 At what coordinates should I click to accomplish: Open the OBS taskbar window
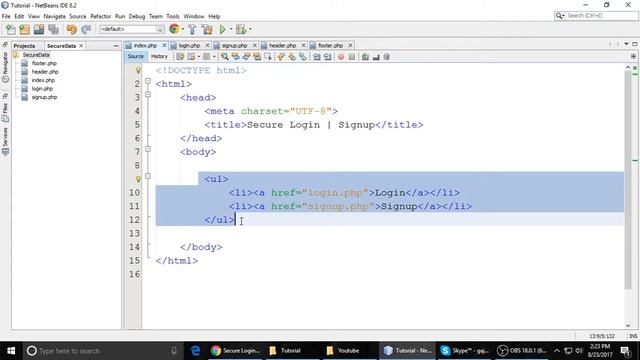pos(522,351)
